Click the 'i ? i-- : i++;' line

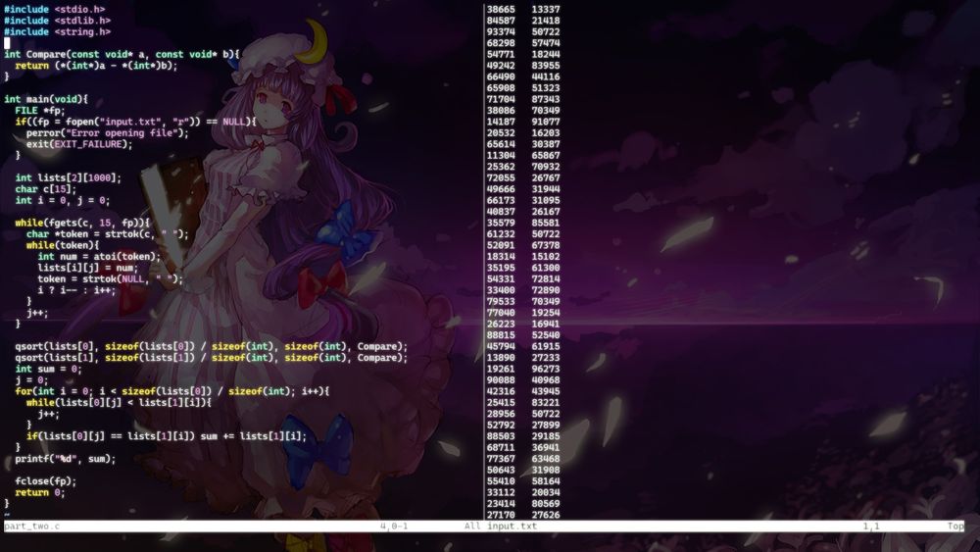pyautogui.click(x=76, y=290)
